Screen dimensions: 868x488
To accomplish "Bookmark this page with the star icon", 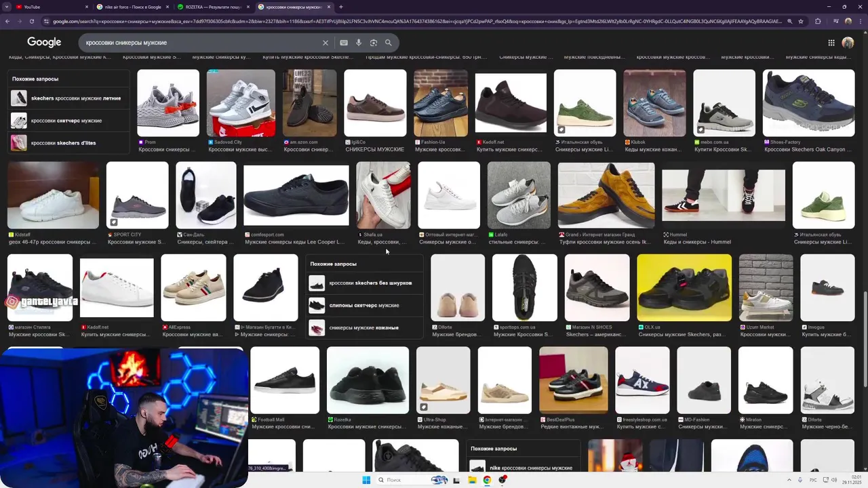I will pos(802,21).
